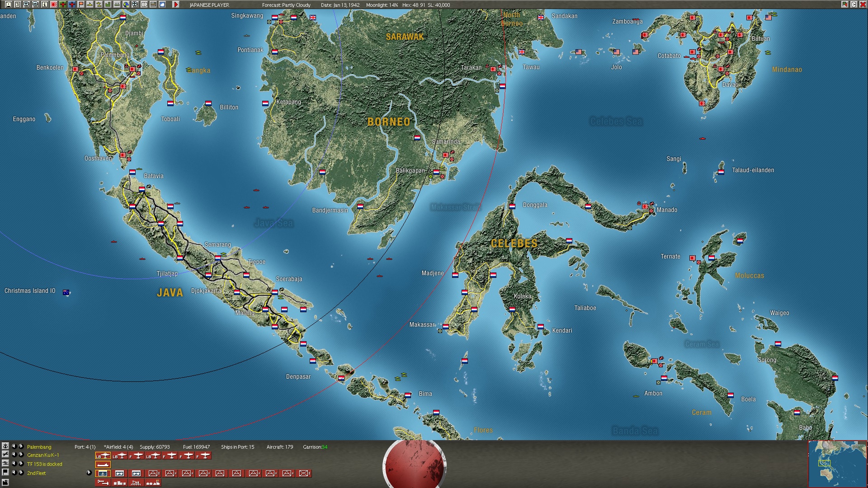Go to next land unit after 2nd Fleet

(x=21, y=473)
